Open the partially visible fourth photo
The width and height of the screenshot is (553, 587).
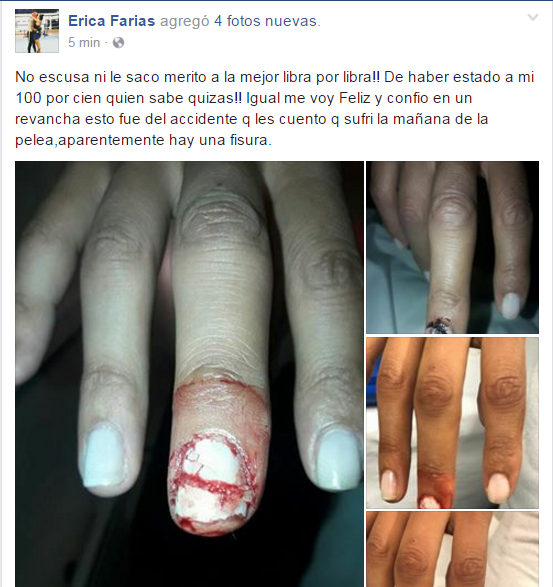coord(452,549)
